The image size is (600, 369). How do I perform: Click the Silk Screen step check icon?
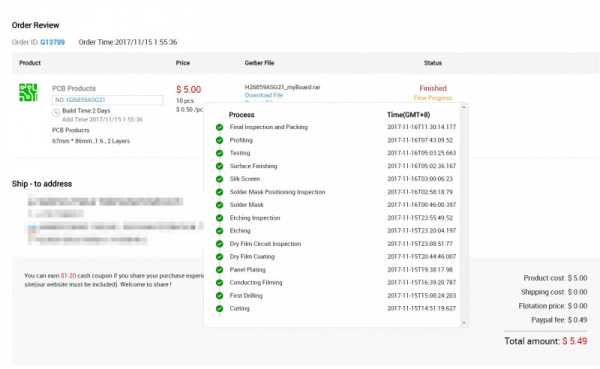(x=219, y=179)
